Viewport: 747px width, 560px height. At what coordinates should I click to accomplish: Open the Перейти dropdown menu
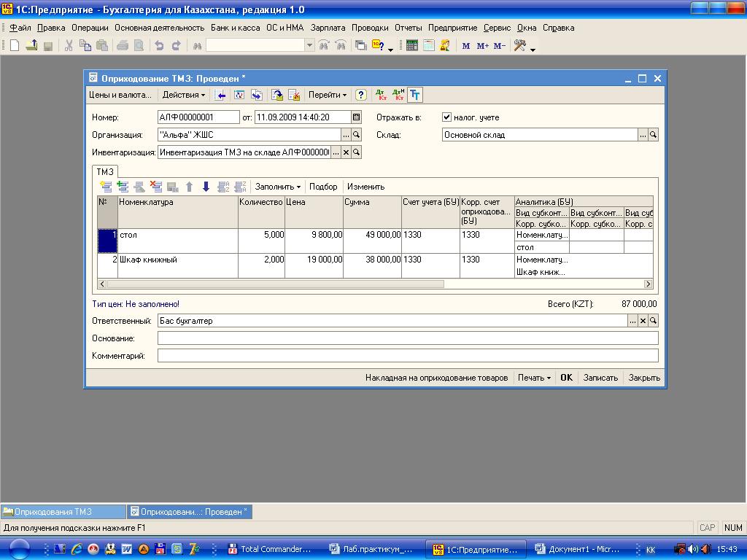(x=328, y=96)
